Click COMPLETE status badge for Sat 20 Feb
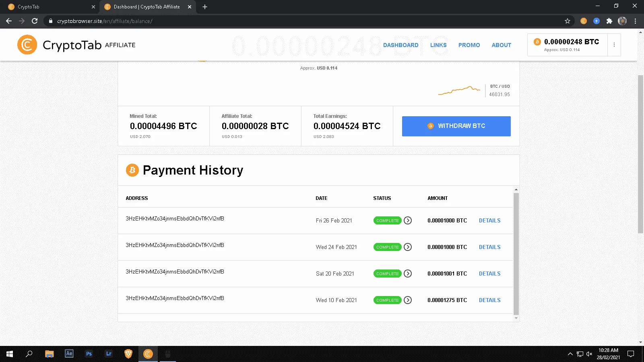This screenshot has width=644, height=362. point(387,274)
